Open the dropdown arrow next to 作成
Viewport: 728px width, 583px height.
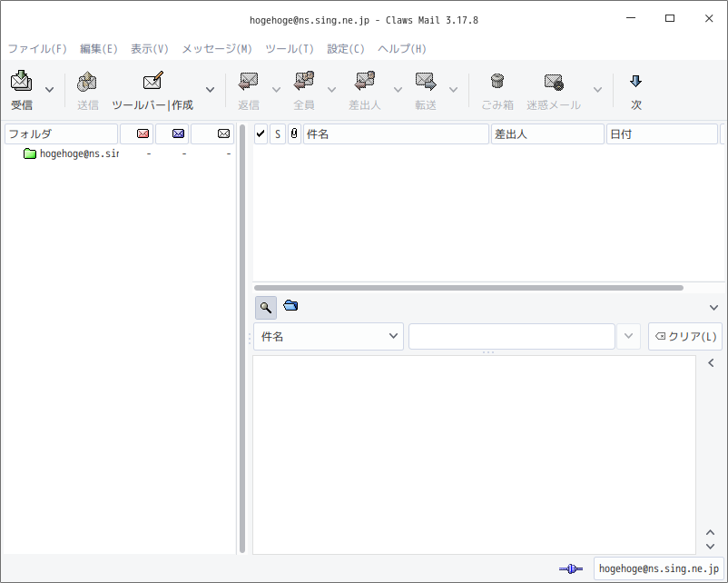click(210, 90)
